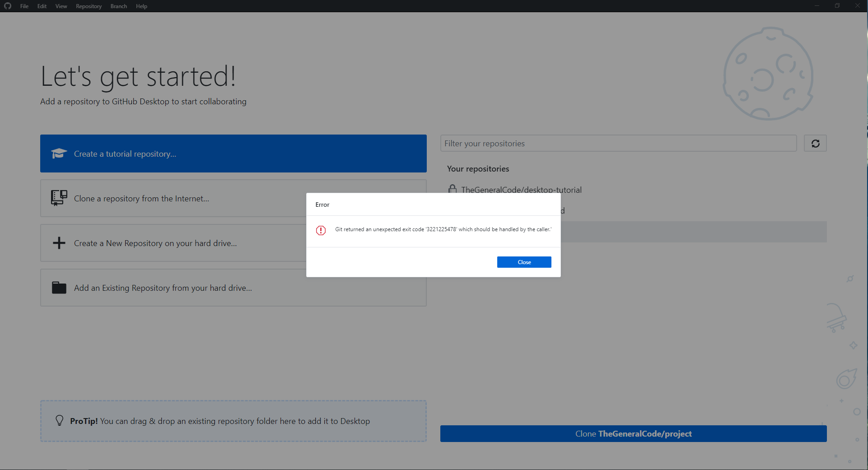Minimize the GitHub Desktop window

[817, 6]
